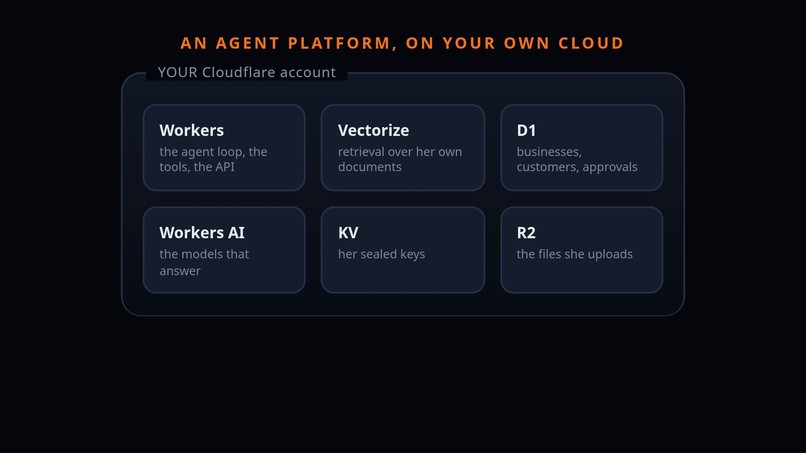
Task: Click 'the models that answer' text
Action: point(204,262)
